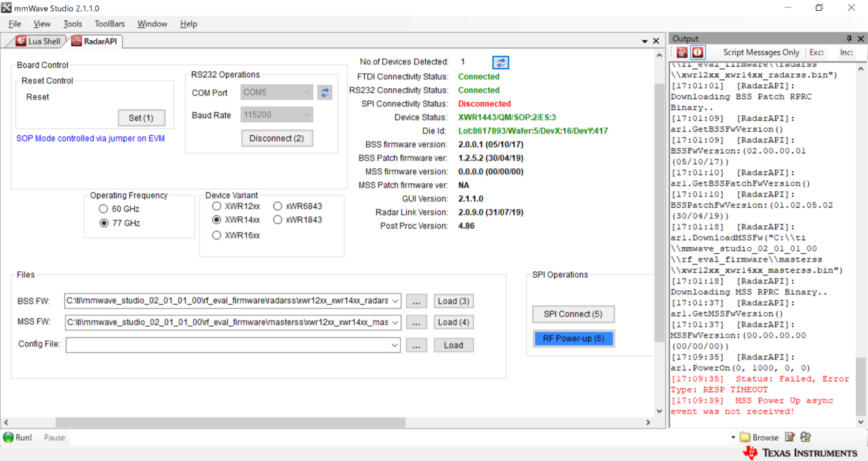The image size is (868, 461).
Task: Browse for Config File with ellipsis button
Action: [x=417, y=345]
